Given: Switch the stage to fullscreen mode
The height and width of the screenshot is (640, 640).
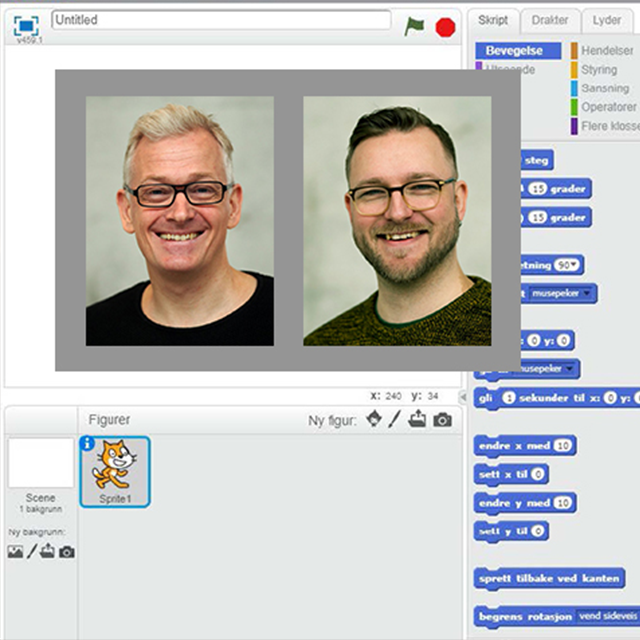Looking at the screenshot, I should 26,26.
